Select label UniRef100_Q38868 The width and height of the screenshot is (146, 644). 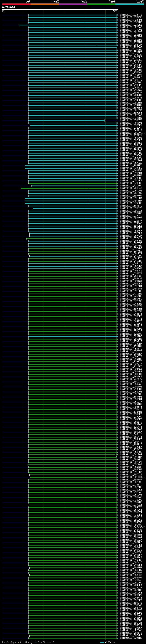pyautogui.click(x=131, y=60)
